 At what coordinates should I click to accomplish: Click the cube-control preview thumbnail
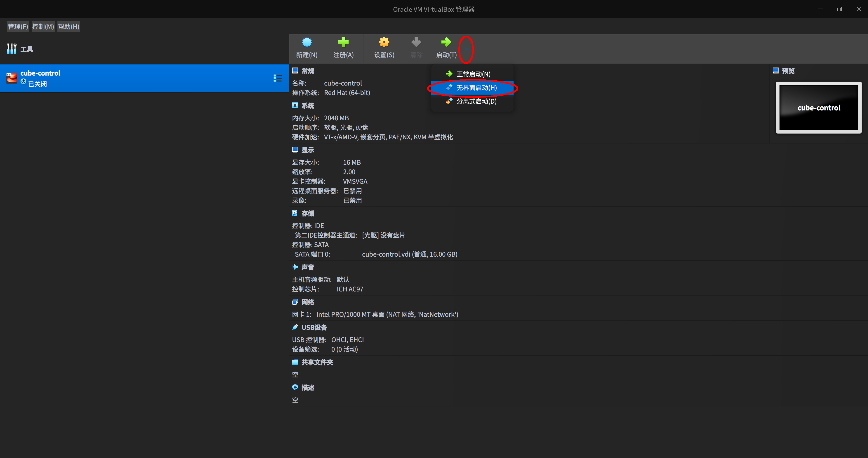tap(819, 107)
